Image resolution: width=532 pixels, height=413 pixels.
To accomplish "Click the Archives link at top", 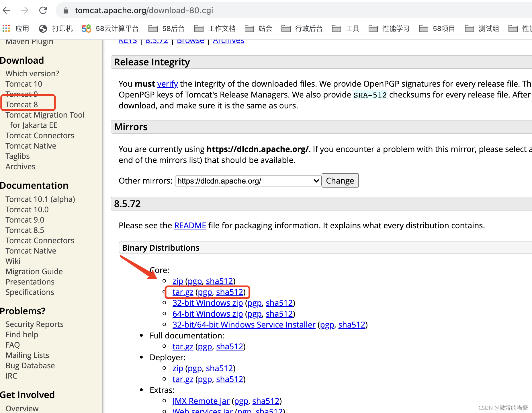I will [228, 41].
